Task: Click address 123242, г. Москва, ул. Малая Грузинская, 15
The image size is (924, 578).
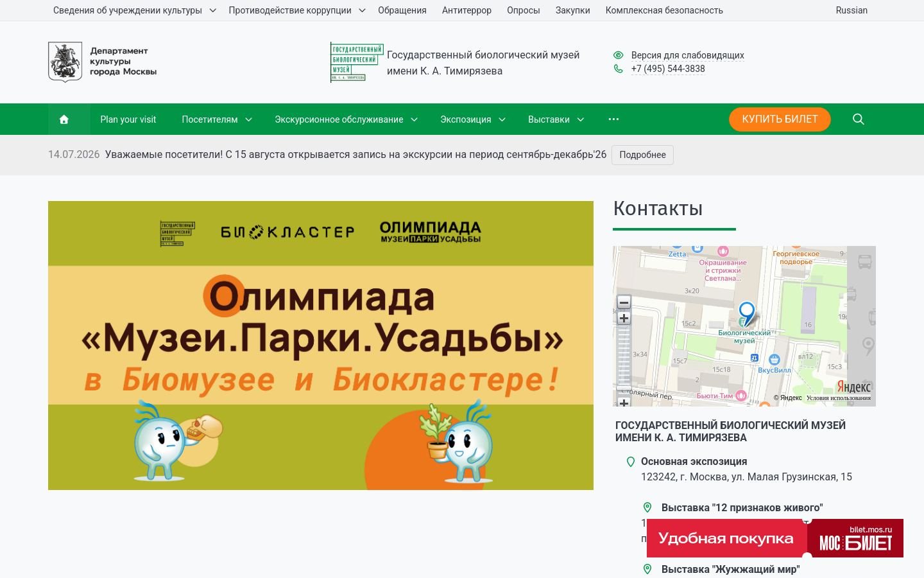Action: point(746,477)
